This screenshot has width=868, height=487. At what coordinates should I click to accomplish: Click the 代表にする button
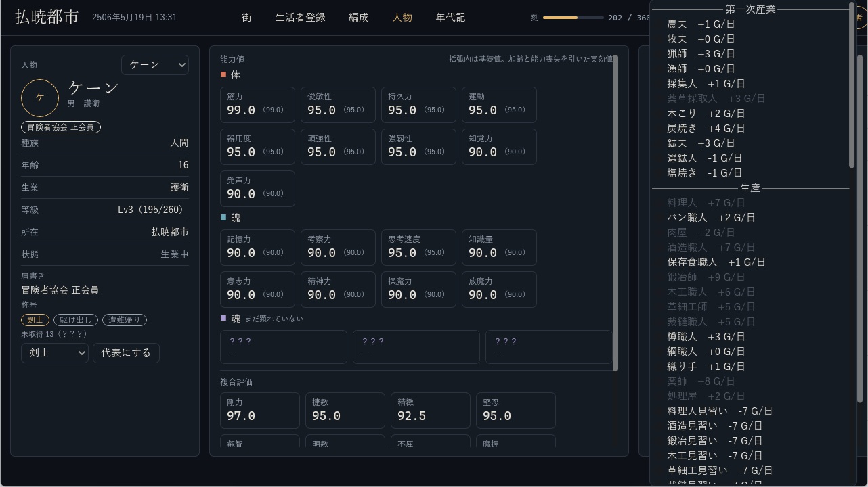(126, 353)
